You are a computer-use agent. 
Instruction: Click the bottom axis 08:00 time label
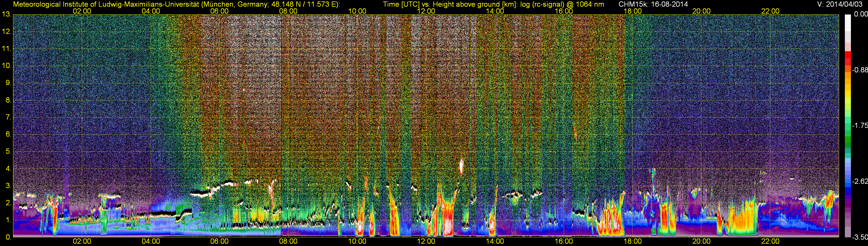click(288, 241)
